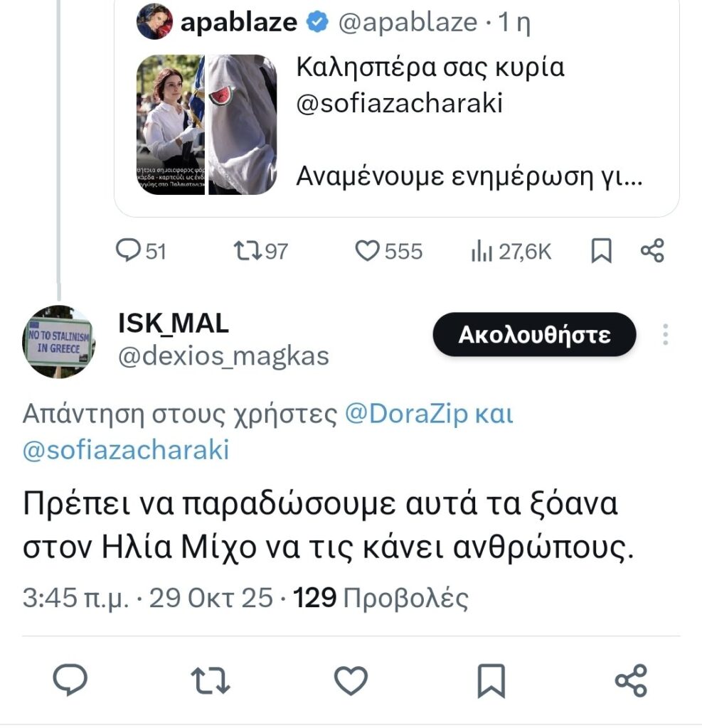The image size is (702, 728).
Task: Open the apablaze avatar in quoted tweet
Action: pos(154,21)
